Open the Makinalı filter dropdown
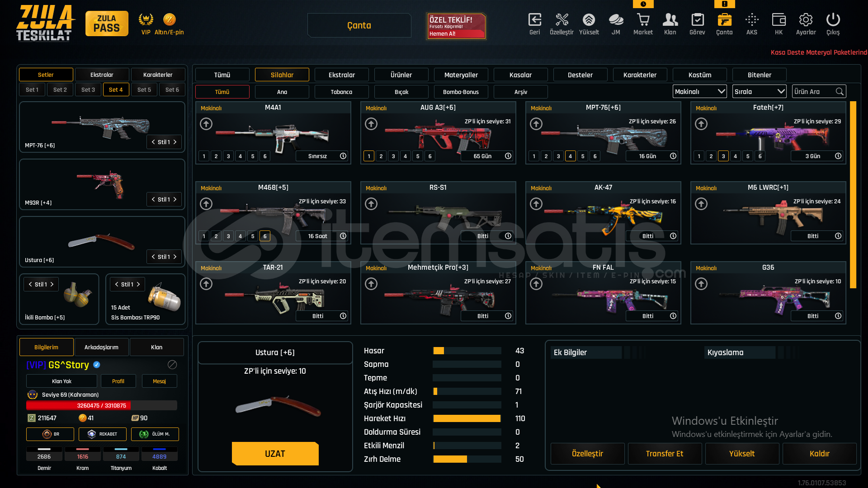 (x=700, y=92)
